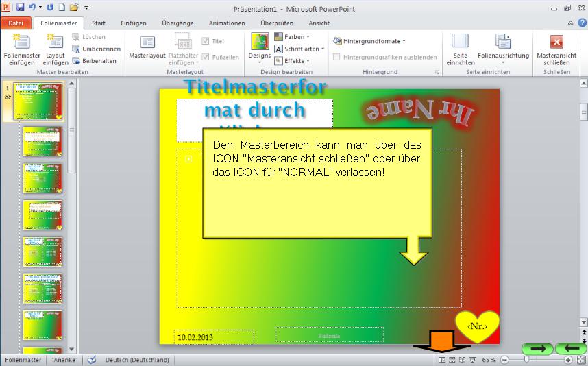The width and height of the screenshot is (588, 366).
Task: Click the fit slide to window icon
Action: pyautogui.click(x=581, y=360)
